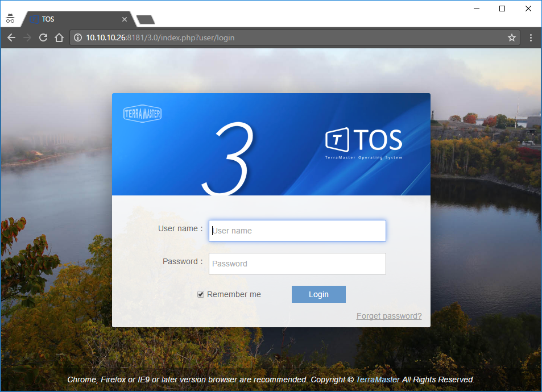Click the "Password :" label
Viewport: 542px width, 392px height.
tap(183, 261)
